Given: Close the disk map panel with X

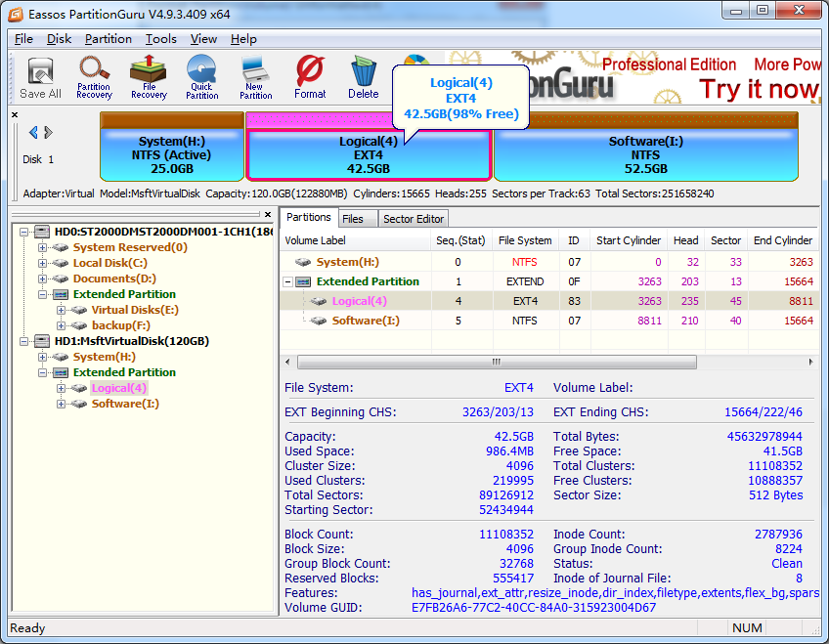Looking at the screenshot, I should (x=15, y=114).
